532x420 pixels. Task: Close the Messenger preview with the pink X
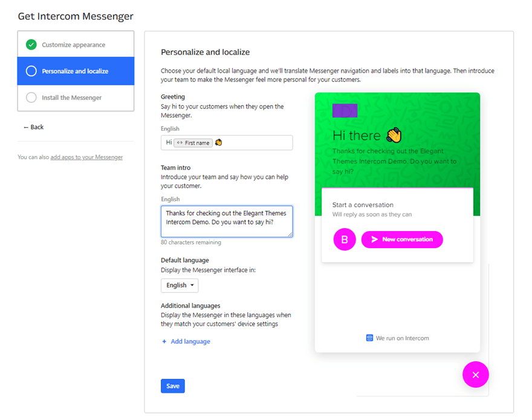pyautogui.click(x=475, y=375)
